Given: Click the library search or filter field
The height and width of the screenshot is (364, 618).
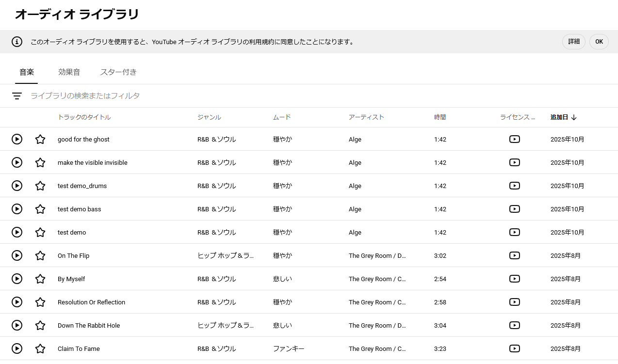Looking at the screenshot, I should pos(194,96).
